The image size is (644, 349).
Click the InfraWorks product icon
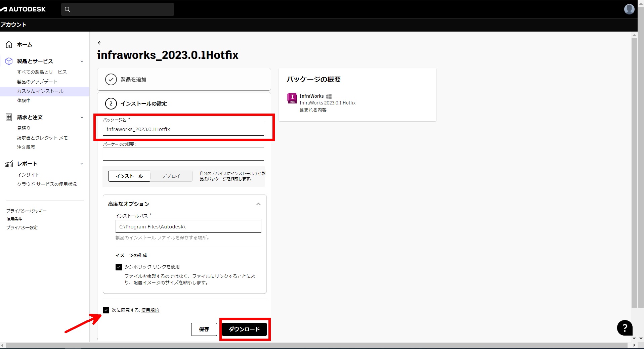292,98
